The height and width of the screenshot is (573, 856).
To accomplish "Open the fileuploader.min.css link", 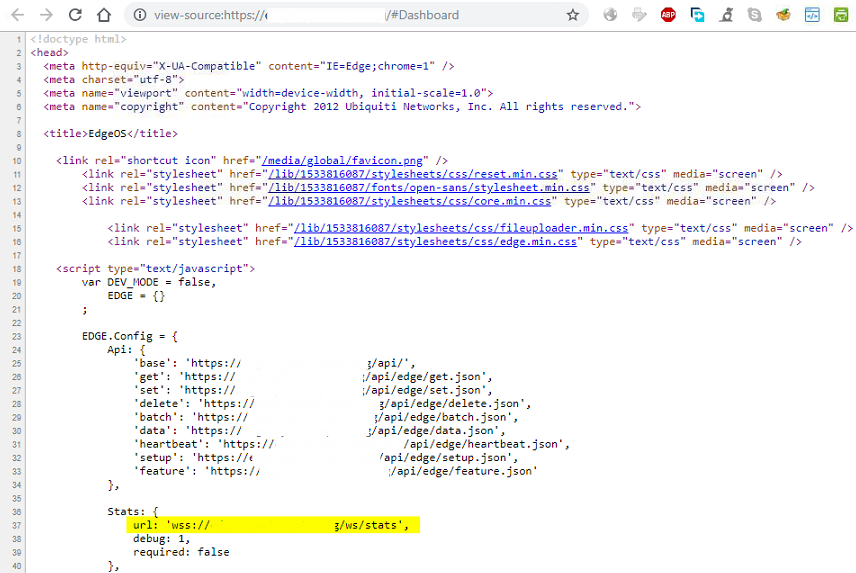I will point(461,228).
